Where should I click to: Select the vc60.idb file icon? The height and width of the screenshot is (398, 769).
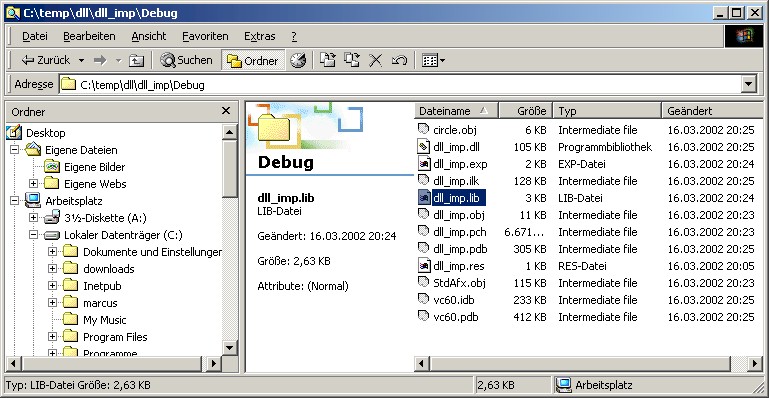423,299
